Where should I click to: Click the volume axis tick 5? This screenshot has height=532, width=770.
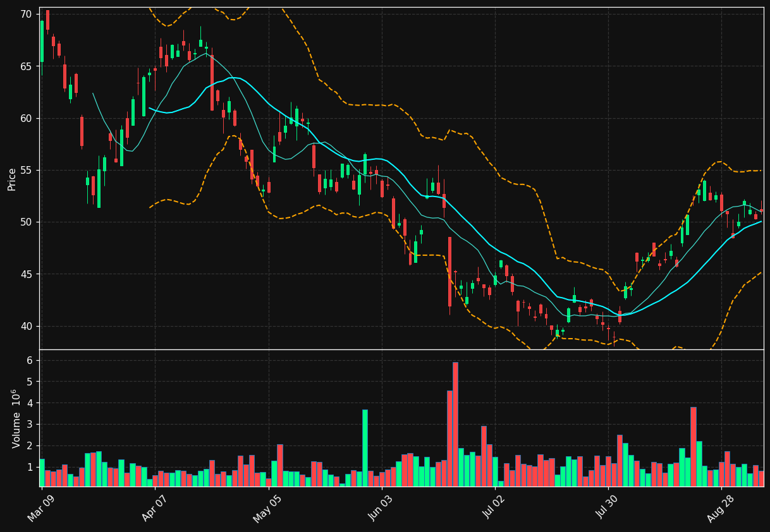point(31,382)
